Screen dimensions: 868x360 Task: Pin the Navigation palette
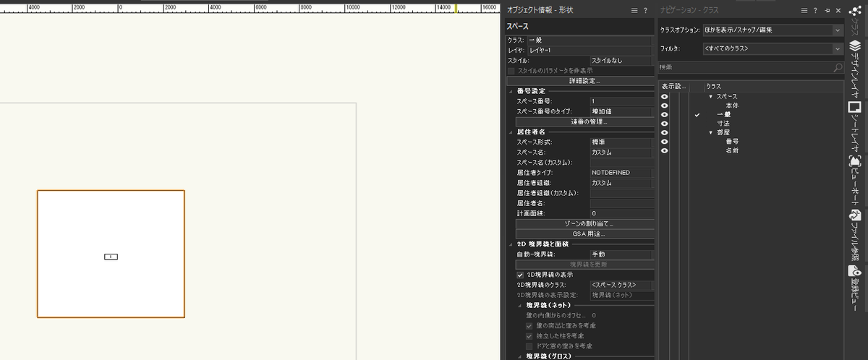827,10
